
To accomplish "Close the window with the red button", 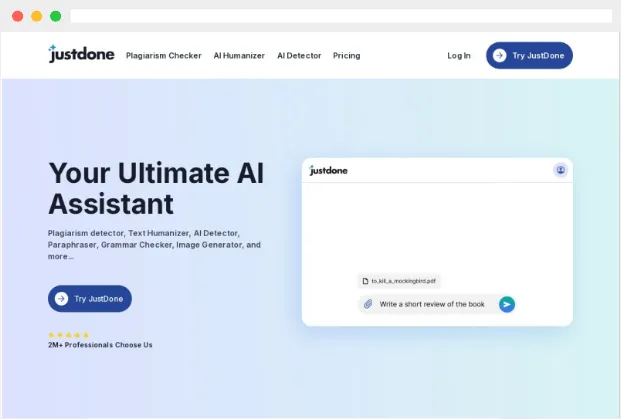I will click(x=17, y=16).
